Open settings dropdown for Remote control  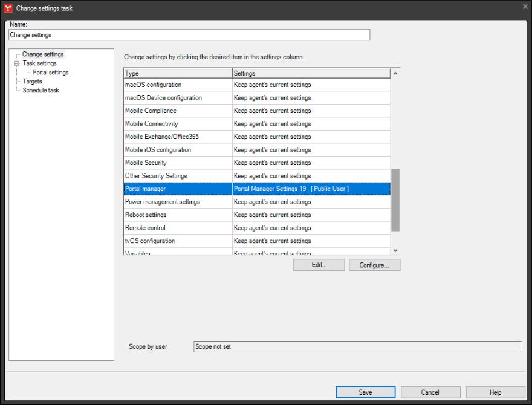311,228
